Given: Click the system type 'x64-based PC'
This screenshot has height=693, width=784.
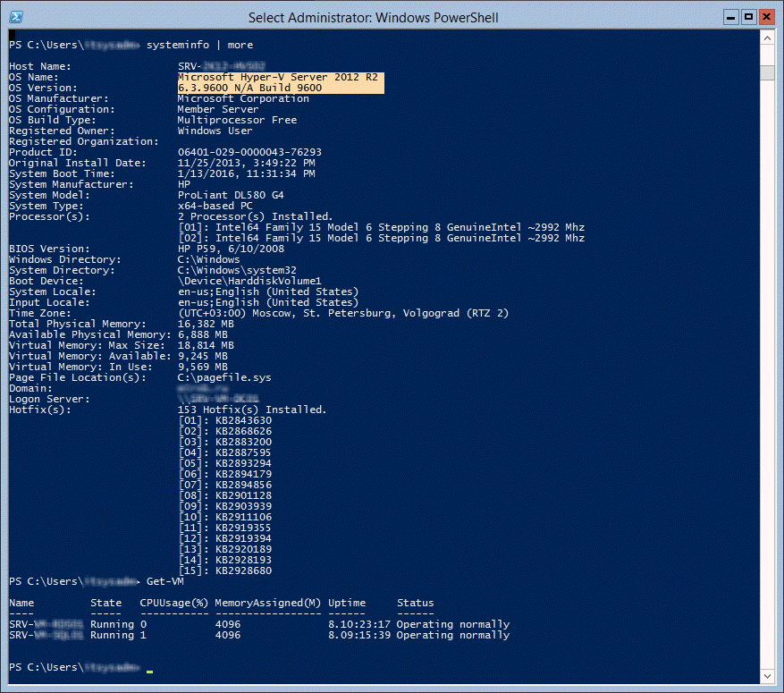Looking at the screenshot, I should pos(215,206).
